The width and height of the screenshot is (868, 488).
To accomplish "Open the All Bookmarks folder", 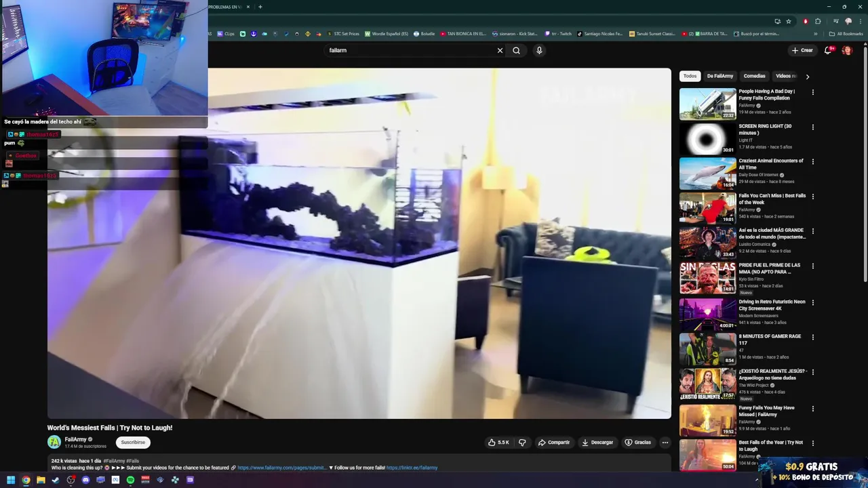I will [x=846, y=34].
